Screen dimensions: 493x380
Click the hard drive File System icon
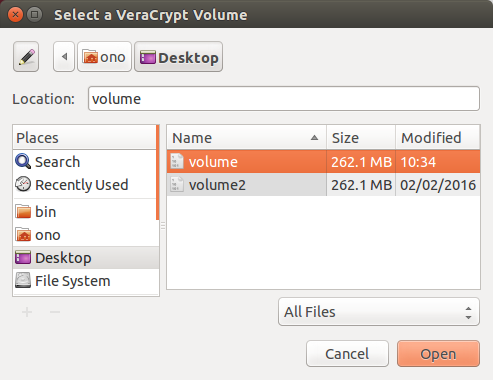[x=23, y=281]
